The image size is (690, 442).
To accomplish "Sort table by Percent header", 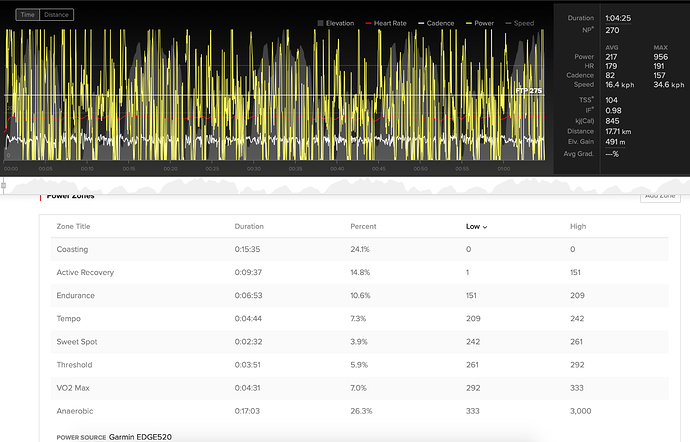I will click(x=363, y=226).
